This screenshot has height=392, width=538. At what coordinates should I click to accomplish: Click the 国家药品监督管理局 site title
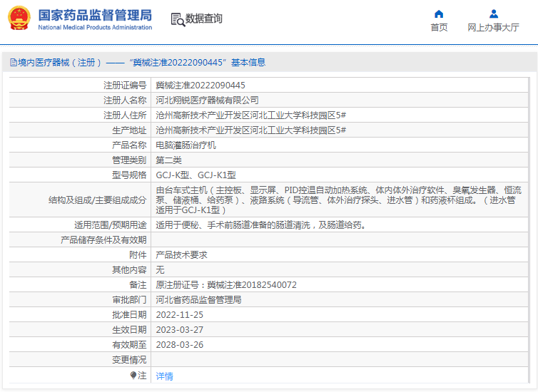point(94,15)
